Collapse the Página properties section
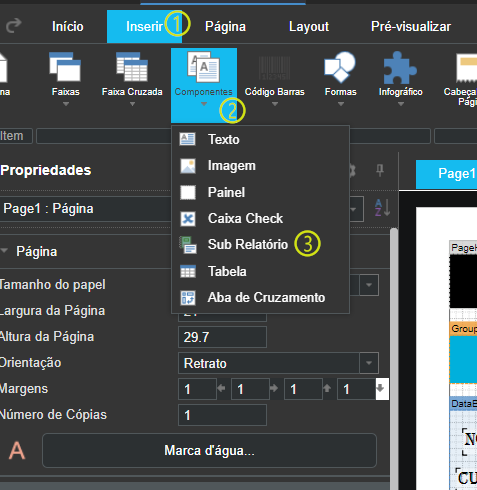The height and width of the screenshot is (490, 477). pos(4,251)
